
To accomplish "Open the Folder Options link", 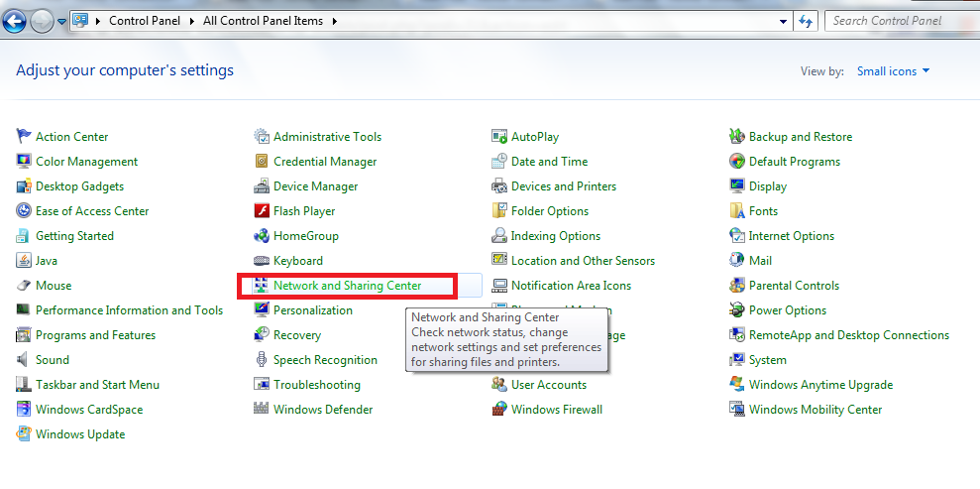I will (x=550, y=210).
